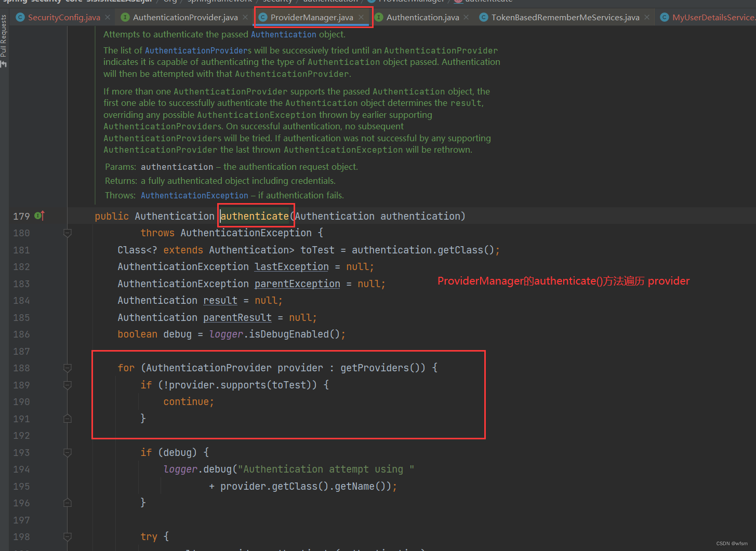
Task: Open the MyUserDetailsService tab
Action: tap(713, 18)
